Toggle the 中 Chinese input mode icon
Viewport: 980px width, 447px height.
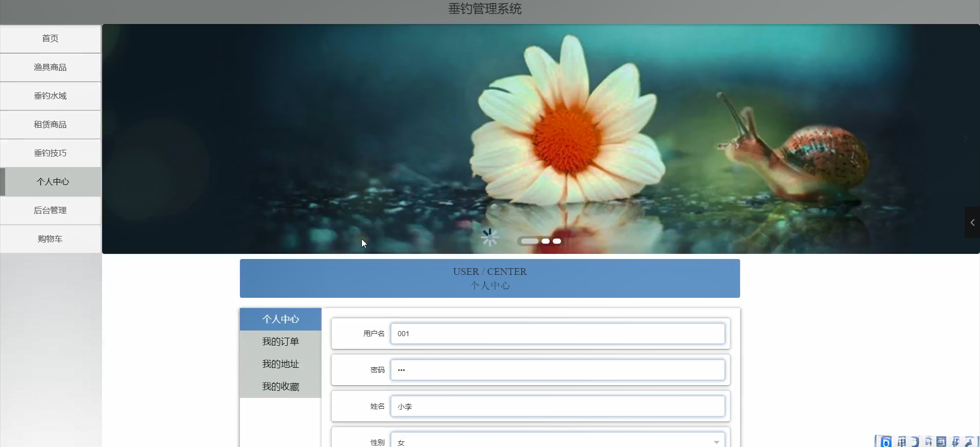[902, 442]
